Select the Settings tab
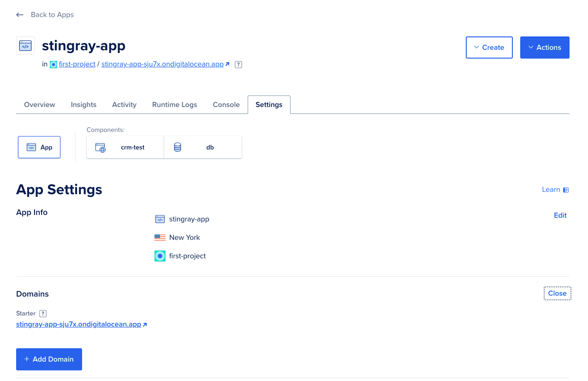This screenshot has width=588, height=381. tap(269, 105)
